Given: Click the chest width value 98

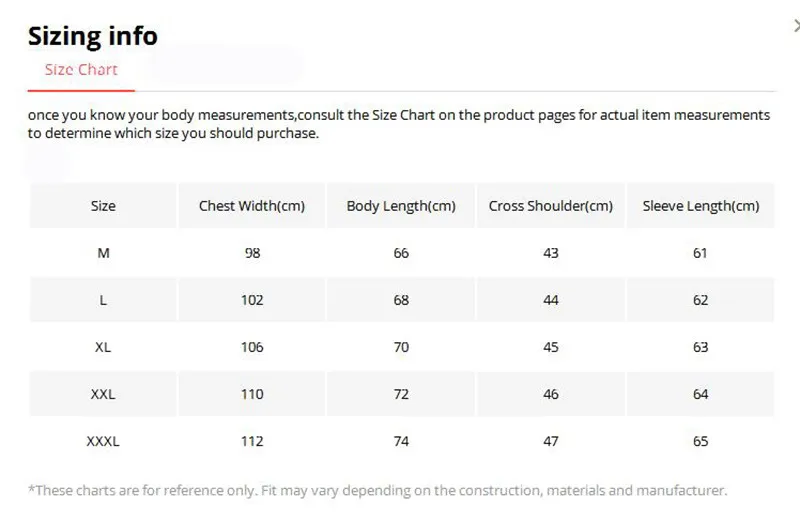Looking at the screenshot, I should point(252,253).
